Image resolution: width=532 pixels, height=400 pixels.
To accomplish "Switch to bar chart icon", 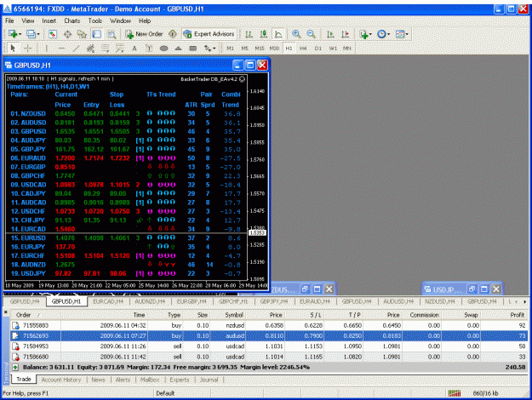I will (x=249, y=34).
